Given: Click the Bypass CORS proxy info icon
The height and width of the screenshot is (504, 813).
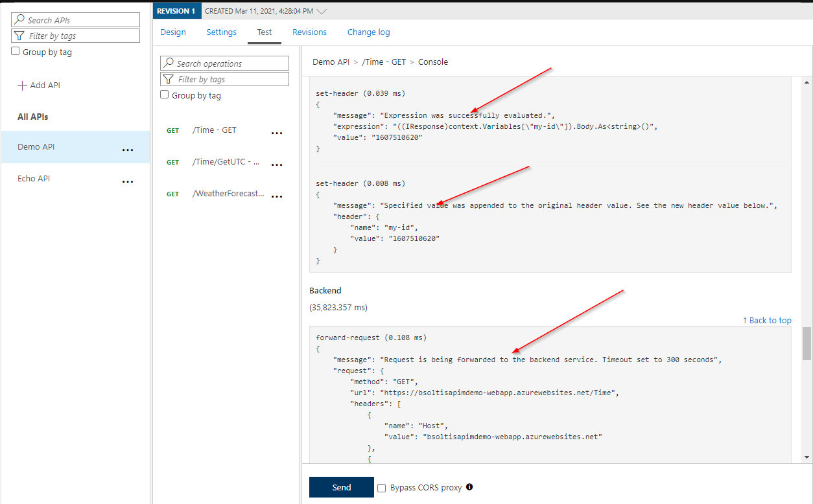Looking at the screenshot, I should (469, 487).
